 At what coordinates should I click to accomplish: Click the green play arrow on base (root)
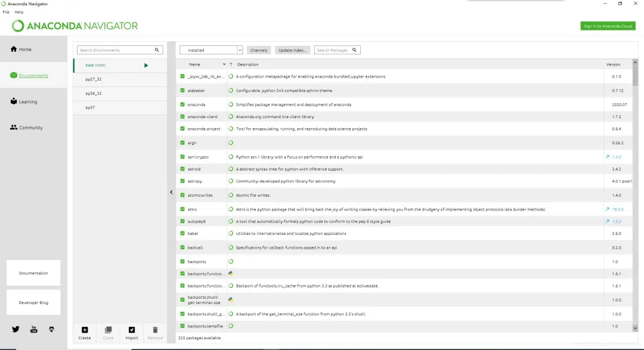point(146,66)
